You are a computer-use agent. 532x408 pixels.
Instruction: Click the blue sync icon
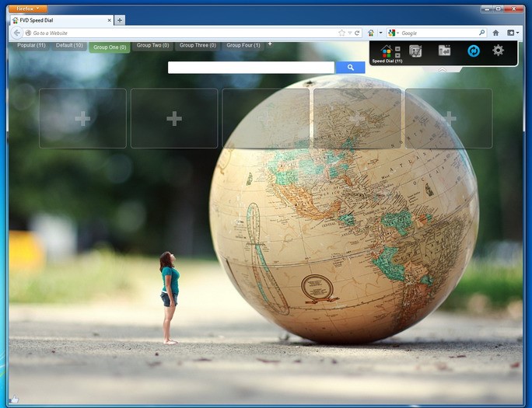tap(473, 51)
